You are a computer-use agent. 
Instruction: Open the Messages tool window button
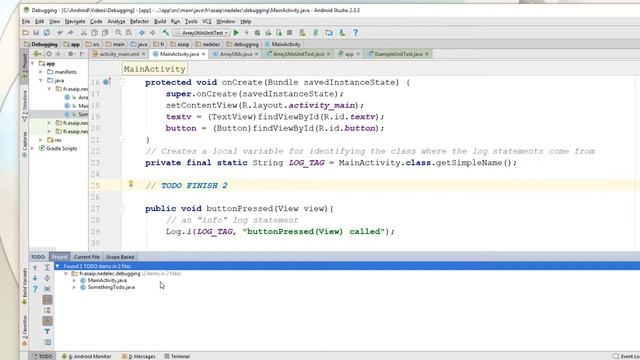[x=138, y=356]
